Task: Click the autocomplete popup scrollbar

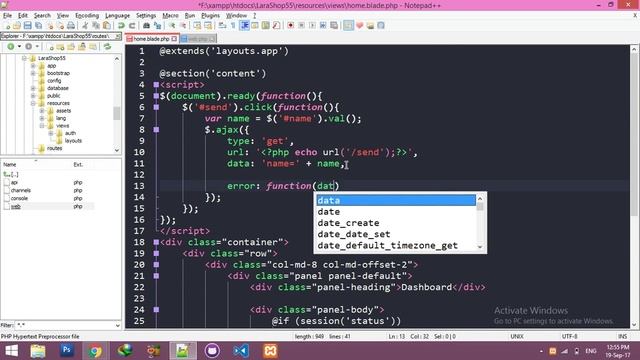Action: [x=480, y=223]
